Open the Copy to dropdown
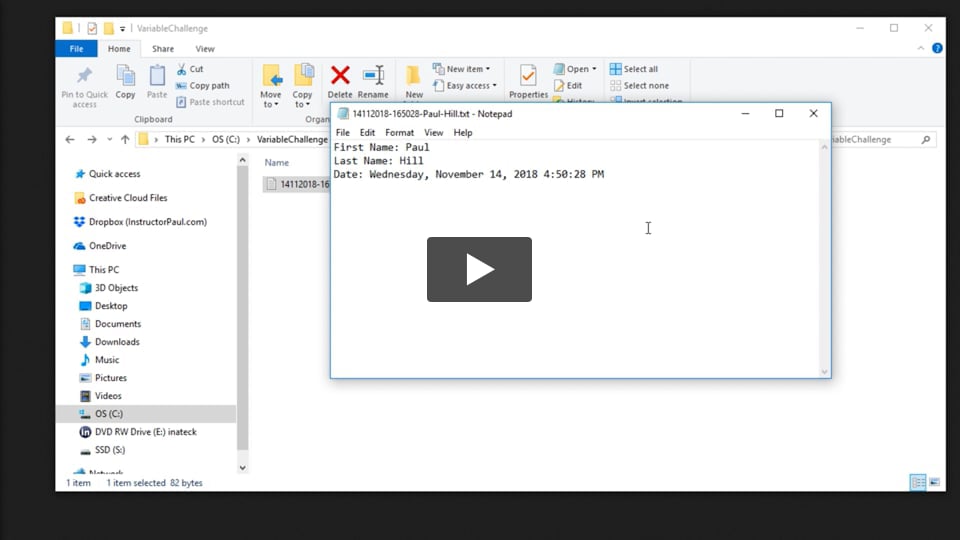This screenshot has width=960, height=540. (303, 85)
